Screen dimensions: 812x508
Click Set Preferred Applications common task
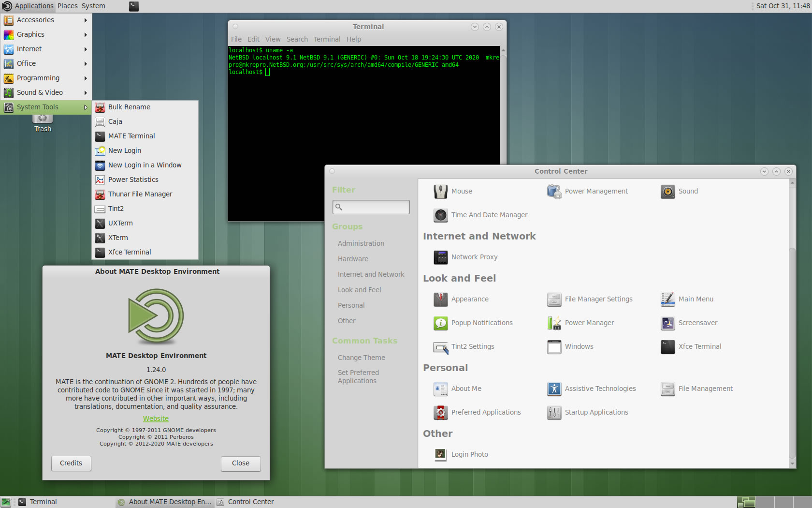(358, 377)
